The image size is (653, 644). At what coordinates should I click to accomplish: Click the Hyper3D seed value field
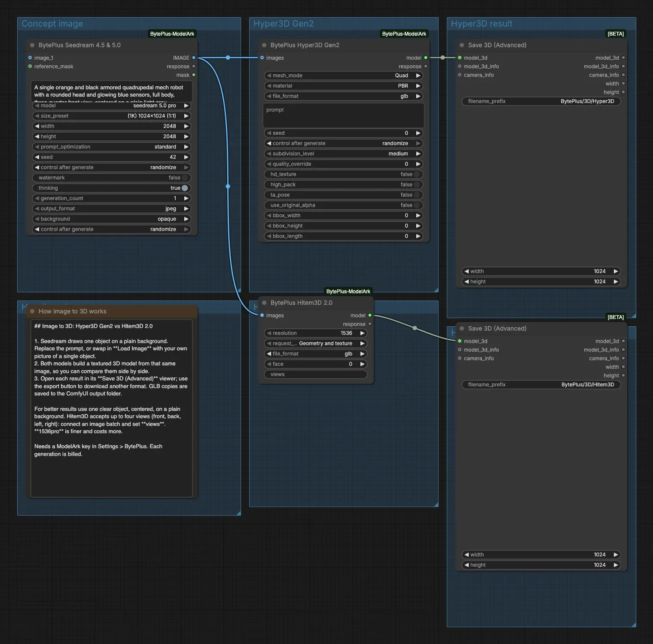pos(344,133)
